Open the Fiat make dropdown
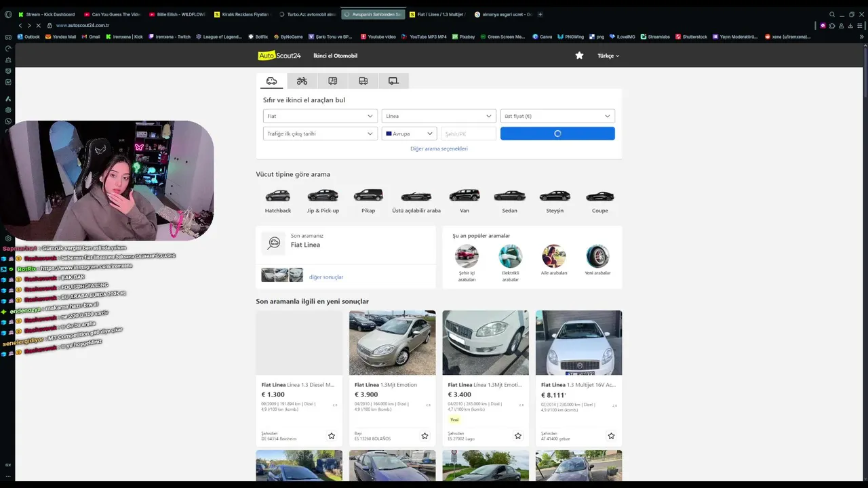 [320, 116]
